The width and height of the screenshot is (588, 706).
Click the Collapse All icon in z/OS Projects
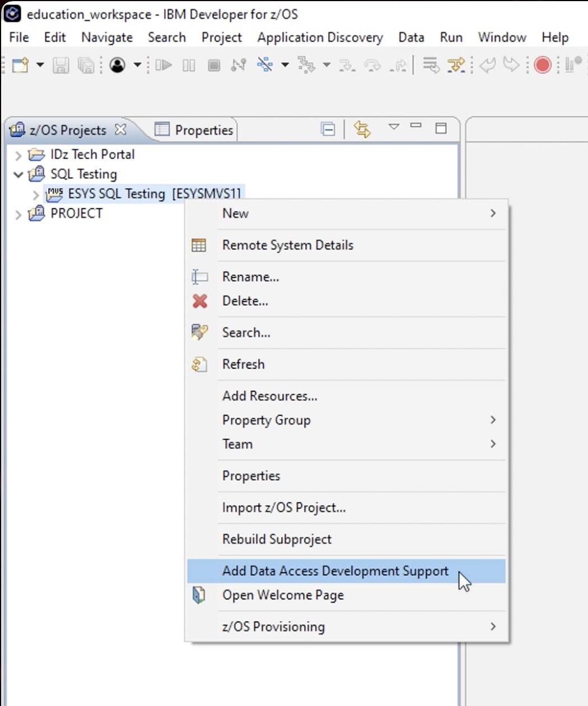(x=328, y=129)
